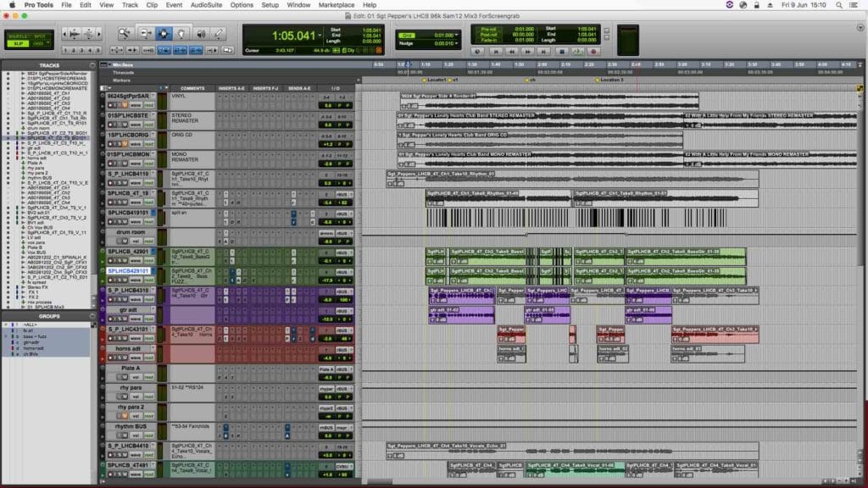Select the Grabber hand tool
Screen dimensions: 868x488
point(181,34)
